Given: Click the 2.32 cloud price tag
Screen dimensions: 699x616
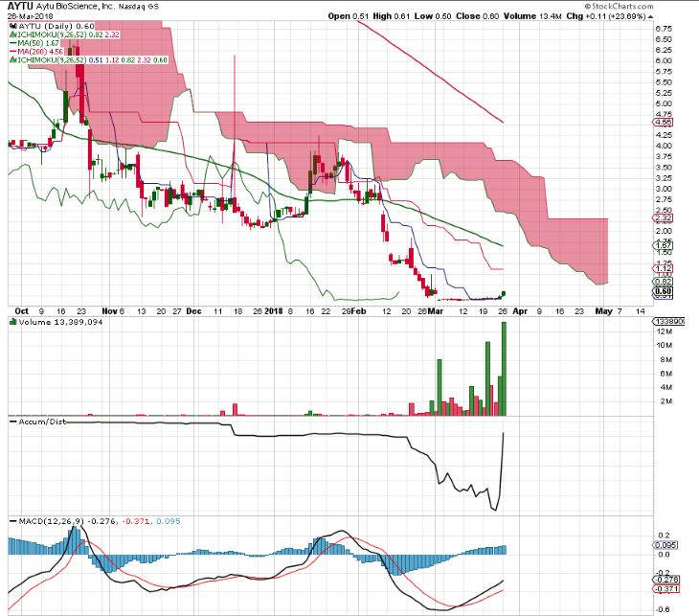Looking at the screenshot, I should click(x=663, y=218).
